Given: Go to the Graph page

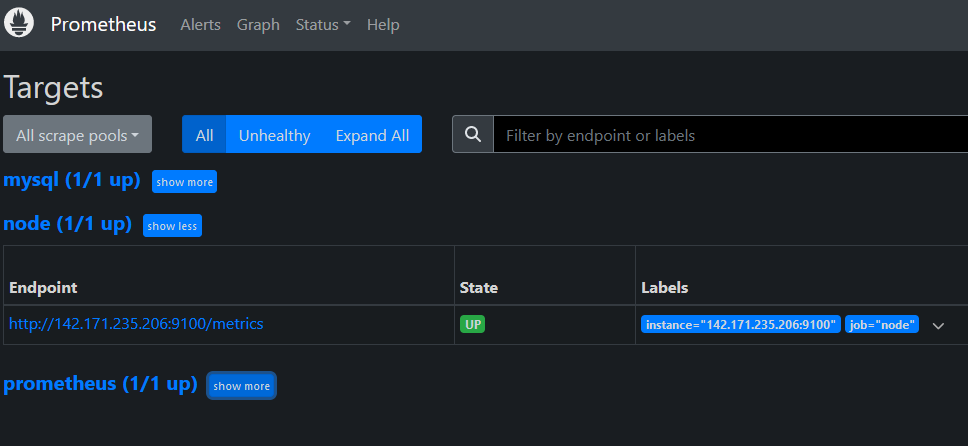Looking at the screenshot, I should click(258, 25).
